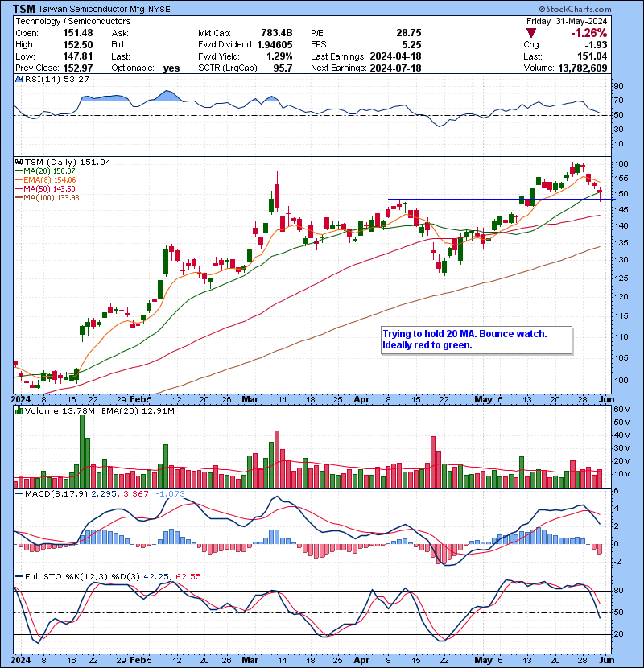This screenshot has height=668, width=644.
Task: Click the stochastic %D value 62.55
Action: (x=188, y=576)
